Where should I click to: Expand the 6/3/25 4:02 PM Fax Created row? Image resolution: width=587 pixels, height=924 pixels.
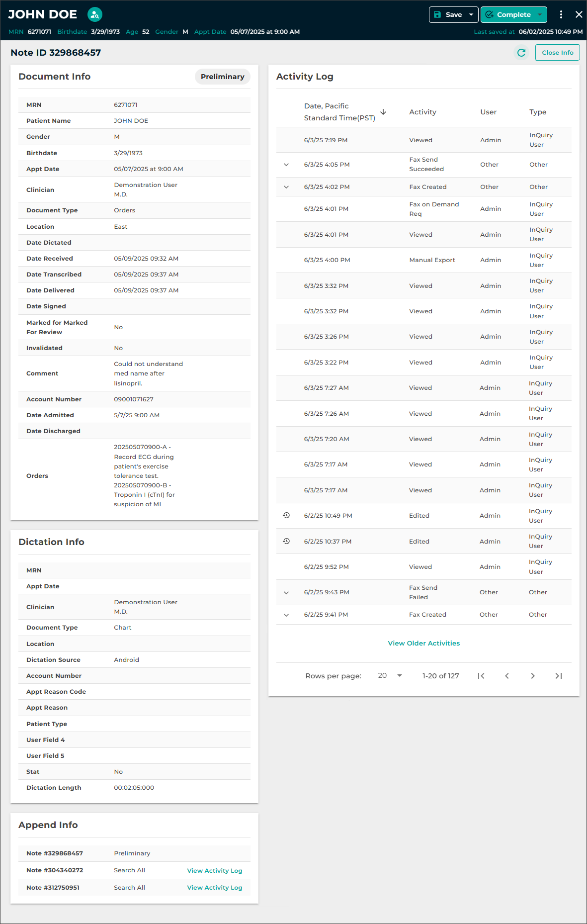pos(286,187)
